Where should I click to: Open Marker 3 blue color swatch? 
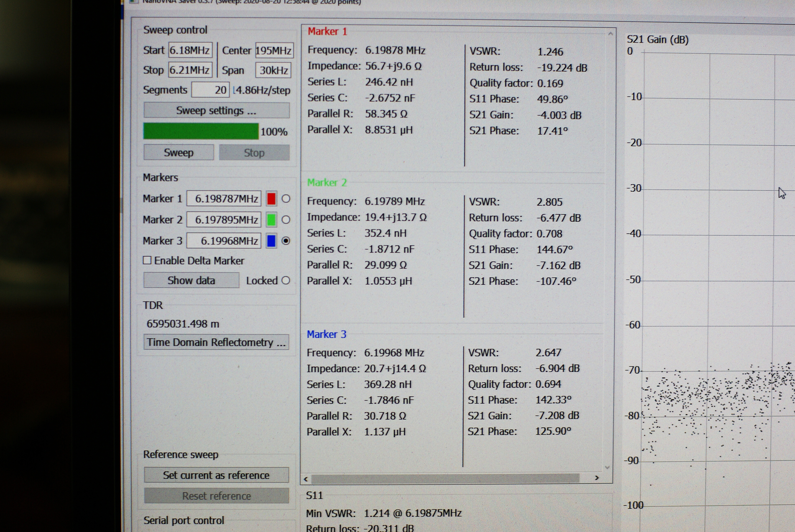coord(271,241)
